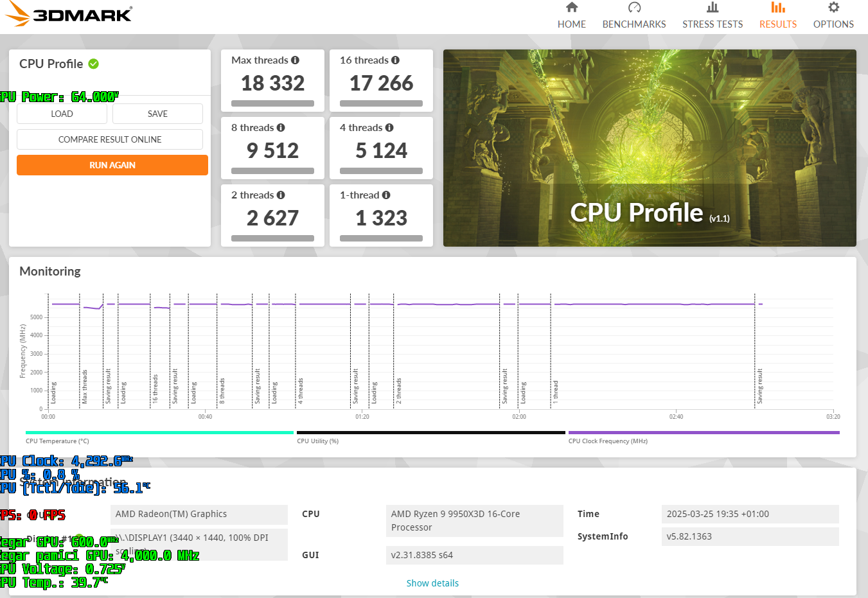868x598 pixels.
Task: Open Benchmarks via the gauge icon
Action: pos(634,8)
